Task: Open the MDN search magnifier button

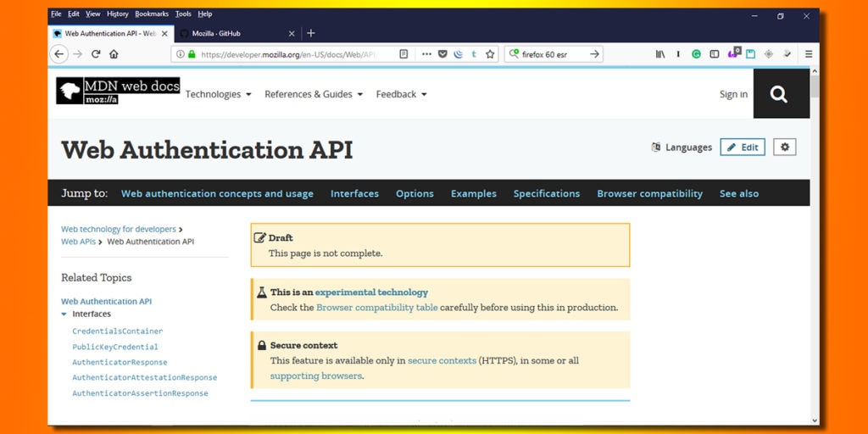Action: point(779,94)
